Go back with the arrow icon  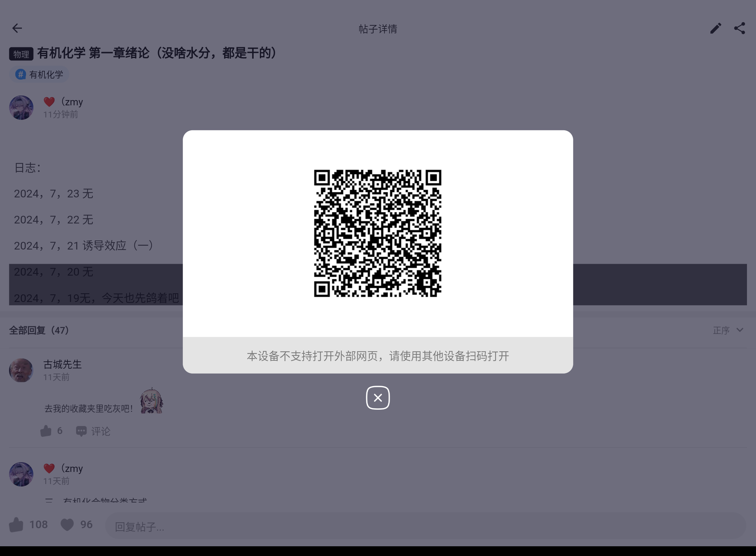tap(17, 28)
